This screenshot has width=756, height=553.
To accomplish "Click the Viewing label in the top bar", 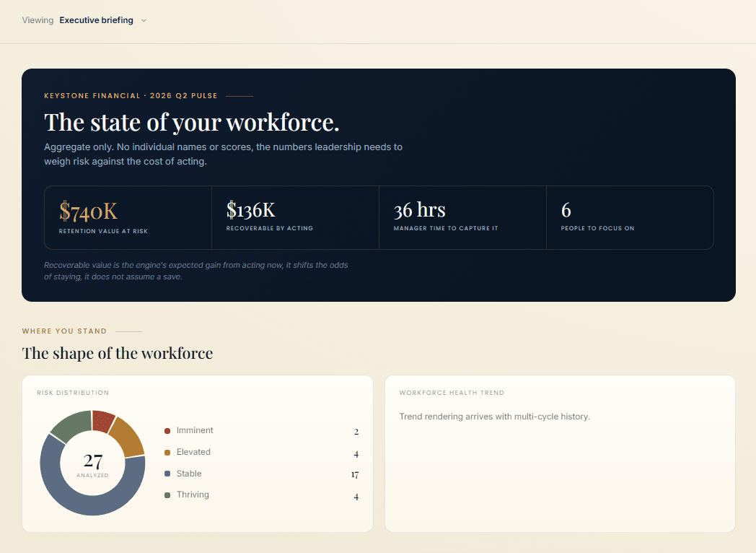I will (x=38, y=20).
